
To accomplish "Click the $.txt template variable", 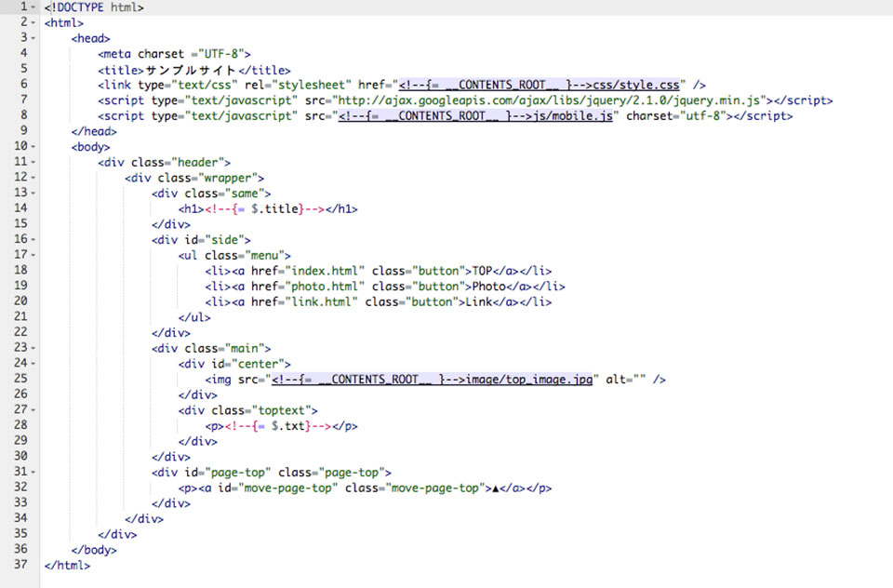I will [288, 426].
